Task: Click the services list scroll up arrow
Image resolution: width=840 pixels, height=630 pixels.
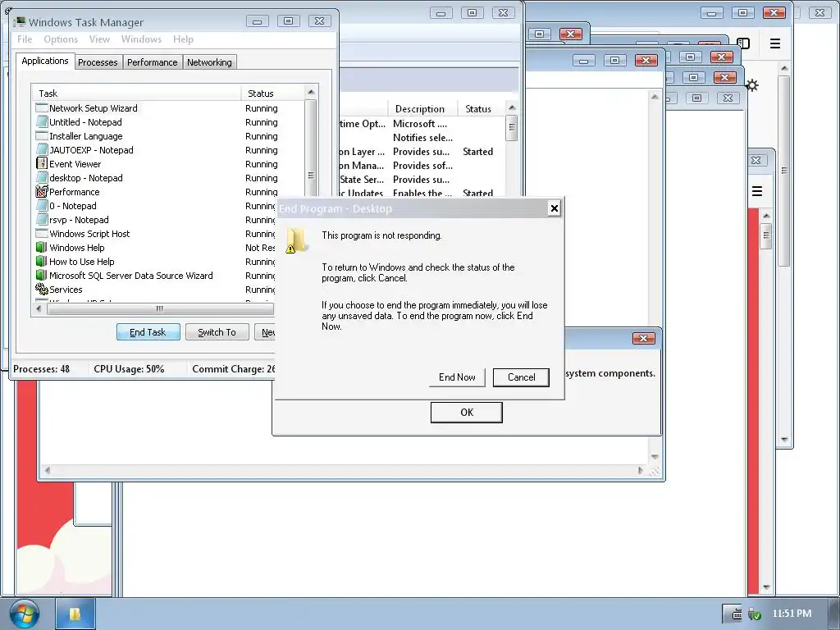Action: point(512,107)
